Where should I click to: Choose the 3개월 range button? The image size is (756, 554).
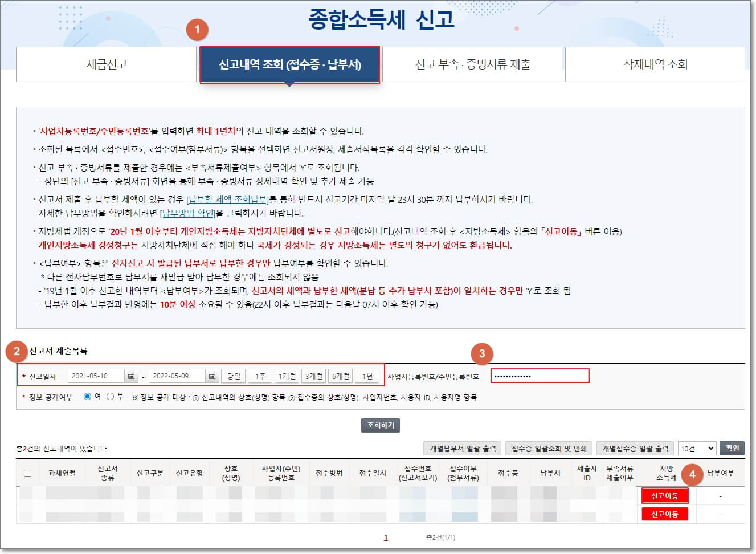click(314, 376)
